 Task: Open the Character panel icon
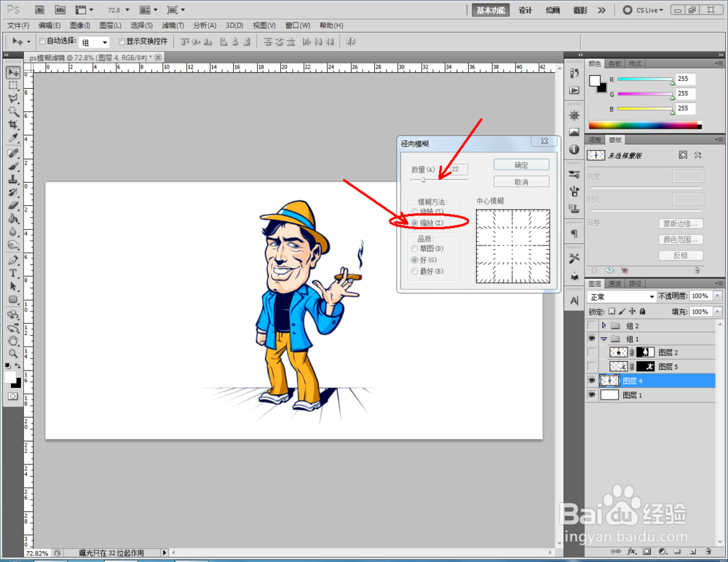point(574,301)
